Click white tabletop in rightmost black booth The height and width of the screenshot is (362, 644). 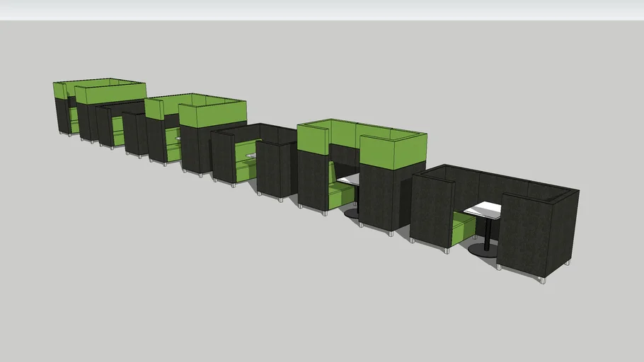pyautogui.click(x=484, y=209)
